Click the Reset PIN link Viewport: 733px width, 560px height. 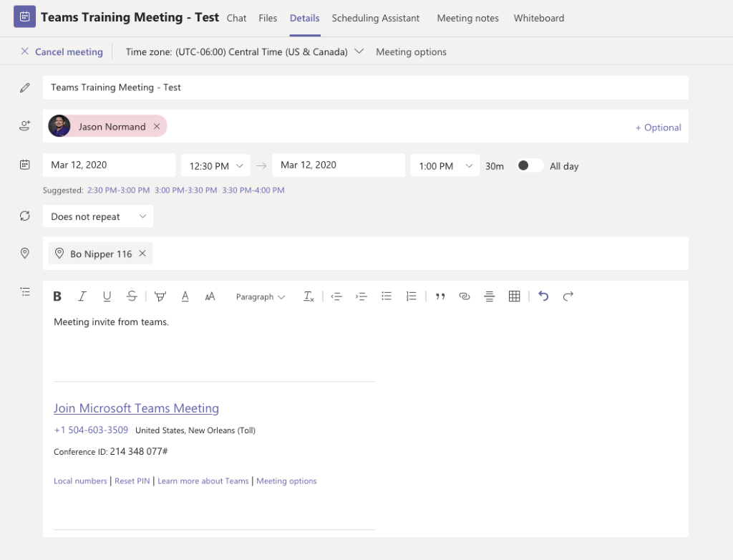pyautogui.click(x=132, y=481)
